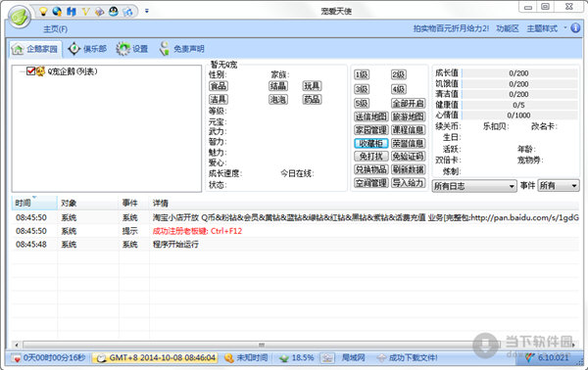Click the 药品 button
The width and height of the screenshot is (588, 370).
312,99
